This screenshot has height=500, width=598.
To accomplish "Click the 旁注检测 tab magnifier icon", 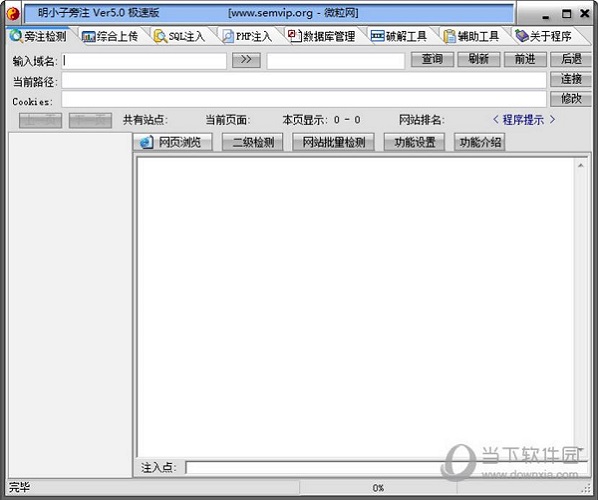I will (16, 36).
